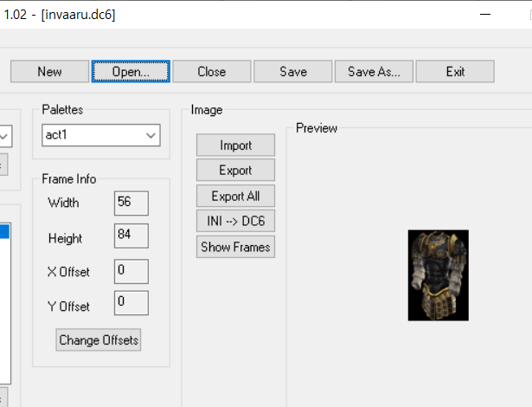
Task: Open a DC6 file with Open...
Action: coord(131,71)
